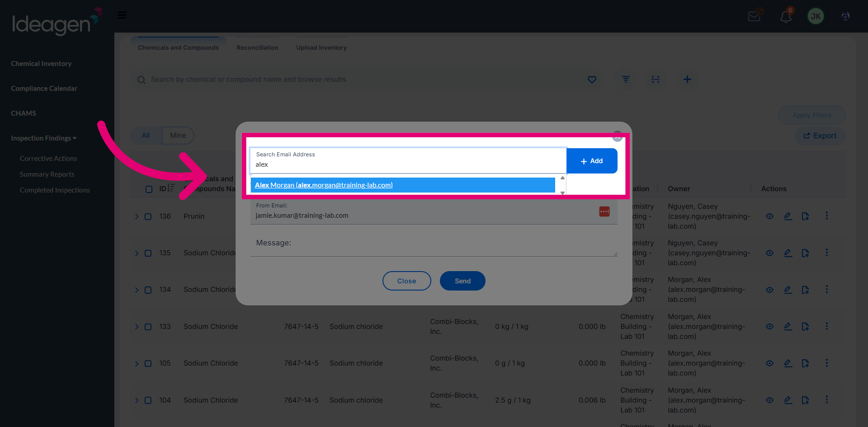This screenshot has height=427, width=868.
Task: Open Compliance Calendar in sidebar
Action: pos(44,89)
